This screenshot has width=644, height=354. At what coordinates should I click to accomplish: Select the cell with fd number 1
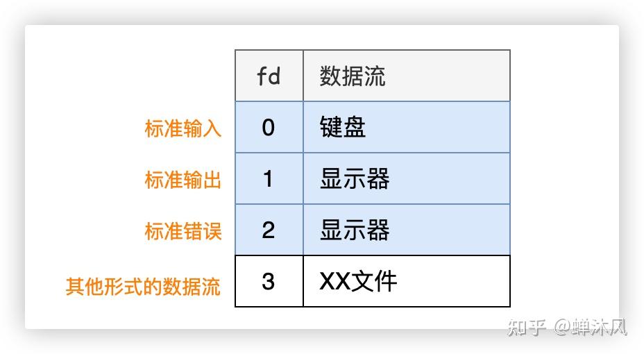coord(269,179)
